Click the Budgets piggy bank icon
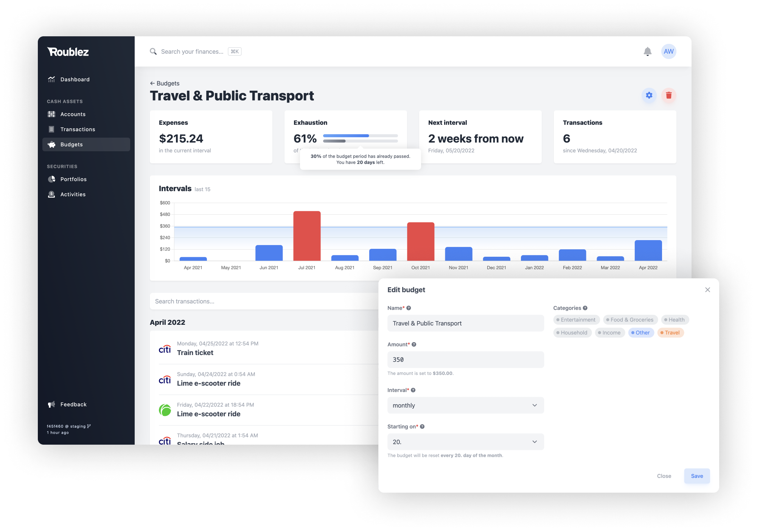 click(x=51, y=144)
